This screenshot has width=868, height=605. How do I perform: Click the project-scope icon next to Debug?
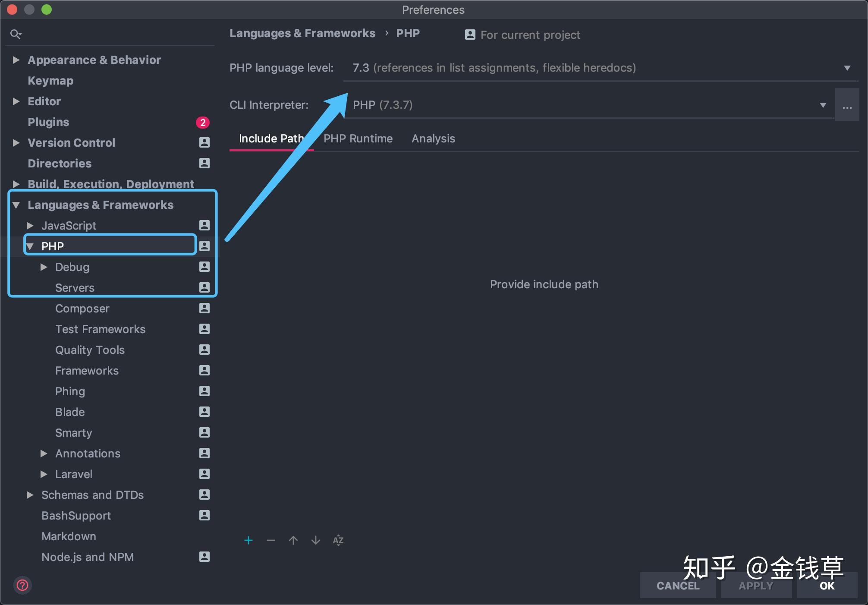coord(204,267)
